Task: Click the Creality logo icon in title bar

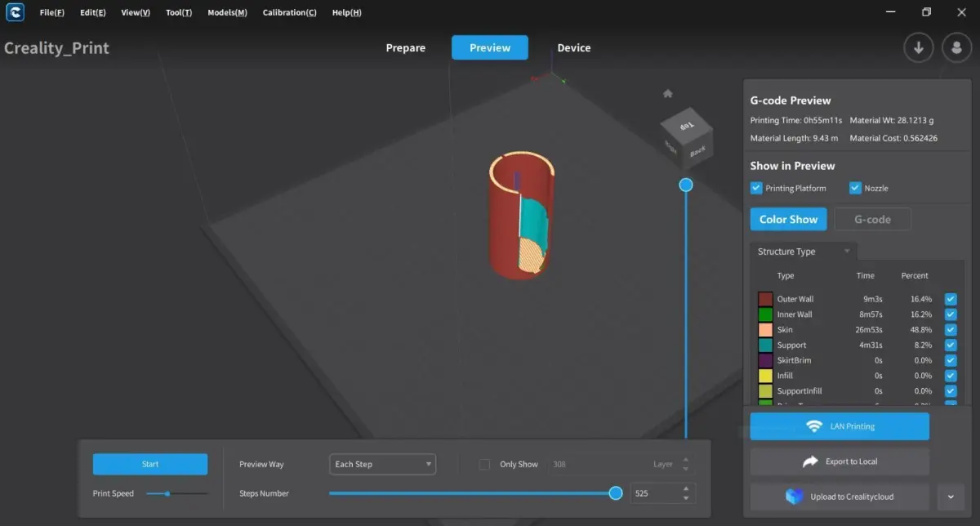Action: pyautogui.click(x=15, y=12)
